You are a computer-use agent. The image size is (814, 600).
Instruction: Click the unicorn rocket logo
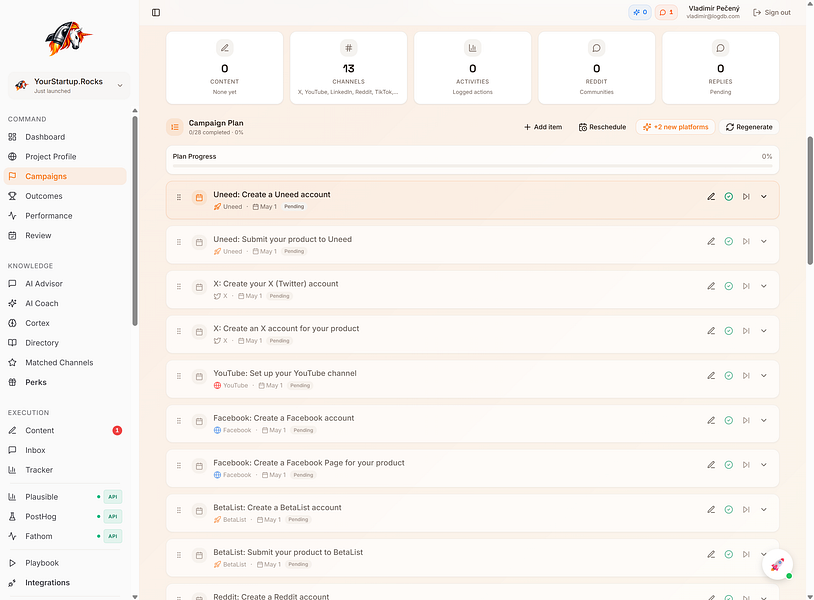coord(69,38)
